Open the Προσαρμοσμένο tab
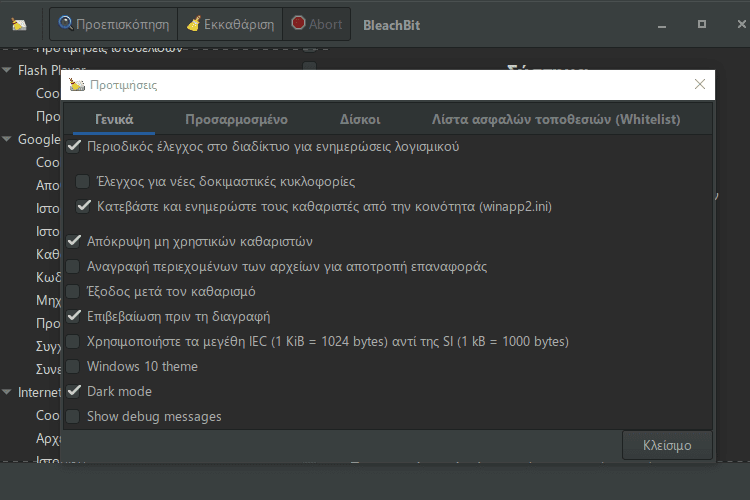The width and height of the screenshot is (750, 500). (236, 119)
